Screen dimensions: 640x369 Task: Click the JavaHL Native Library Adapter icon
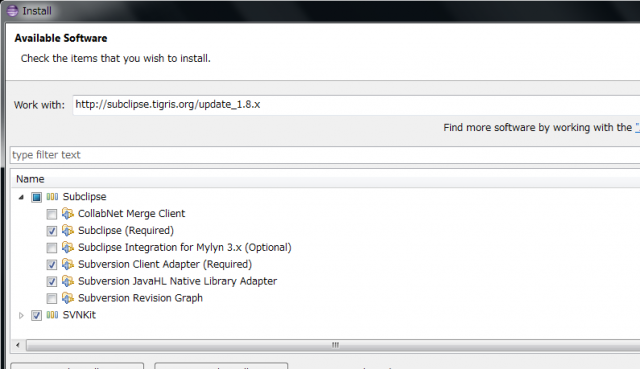(x=68, y=281)
